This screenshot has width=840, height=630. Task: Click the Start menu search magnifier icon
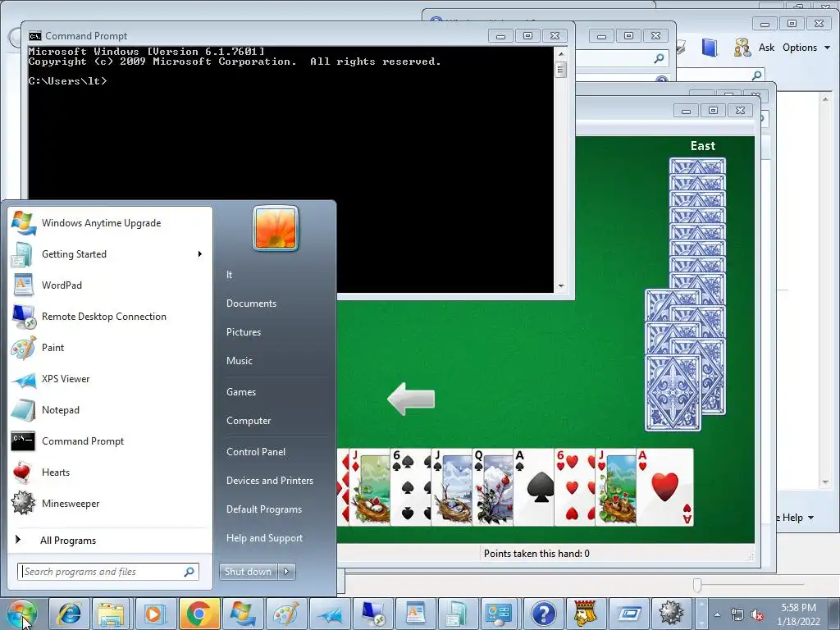click(189, 572)
